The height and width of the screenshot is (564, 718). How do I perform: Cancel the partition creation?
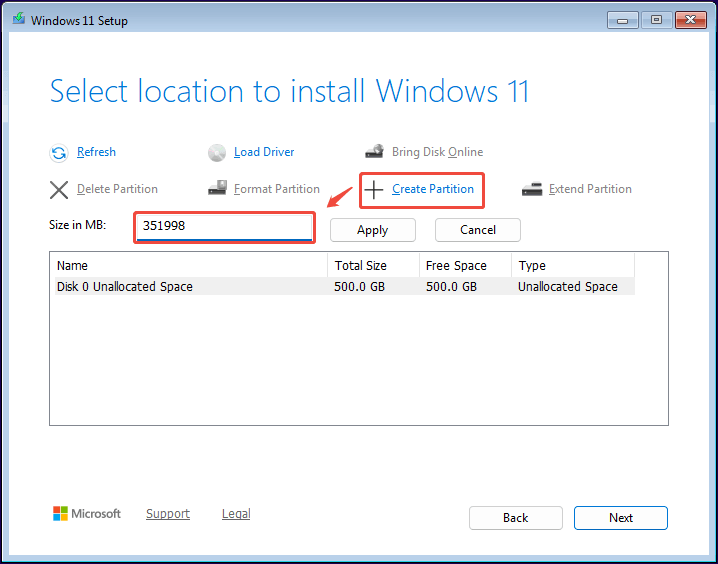pyautogui.click(x=478, y=230)
